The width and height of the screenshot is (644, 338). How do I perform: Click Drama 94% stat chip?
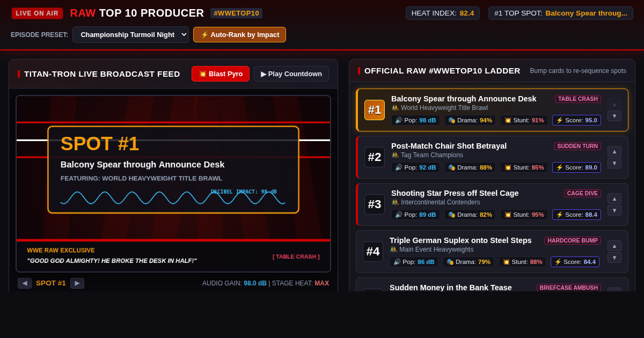[470, 120]
